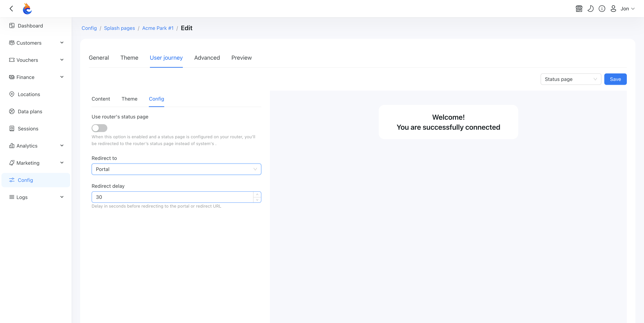The image size is (644, 323).
Task: Click the Sessions icon
Action: 12,128
